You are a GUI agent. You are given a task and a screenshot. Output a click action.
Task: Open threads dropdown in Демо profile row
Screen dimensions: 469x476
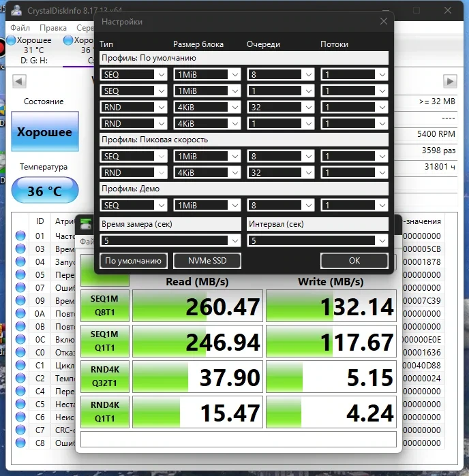pyautogui.click(x=354, y=205)
